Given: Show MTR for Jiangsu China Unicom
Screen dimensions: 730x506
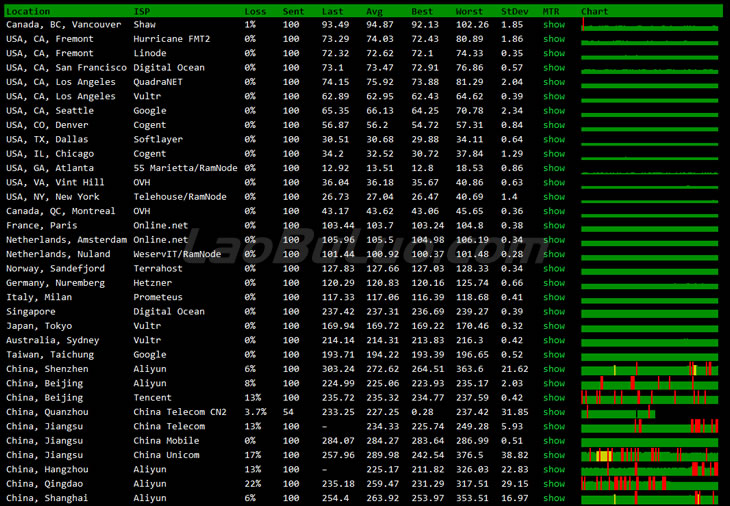Looking at the screenshot, I should click(x=554, y=455).
